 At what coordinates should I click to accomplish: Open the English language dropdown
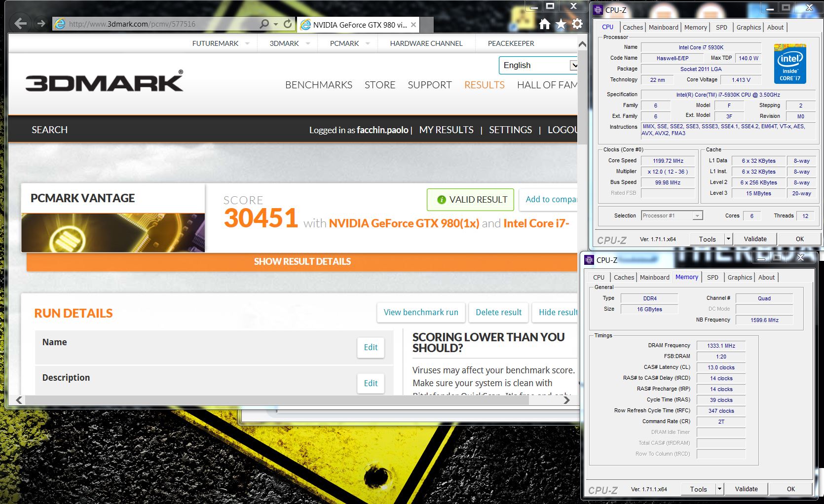538,65
